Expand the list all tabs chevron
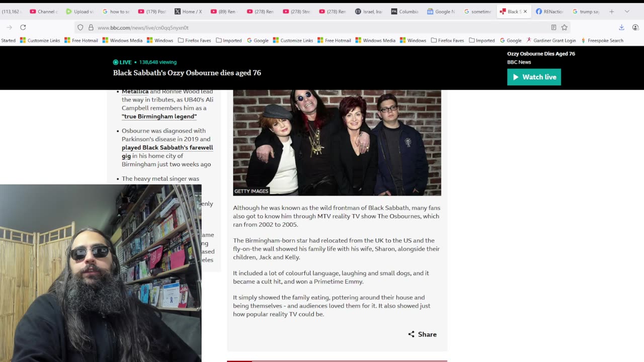 627,12
